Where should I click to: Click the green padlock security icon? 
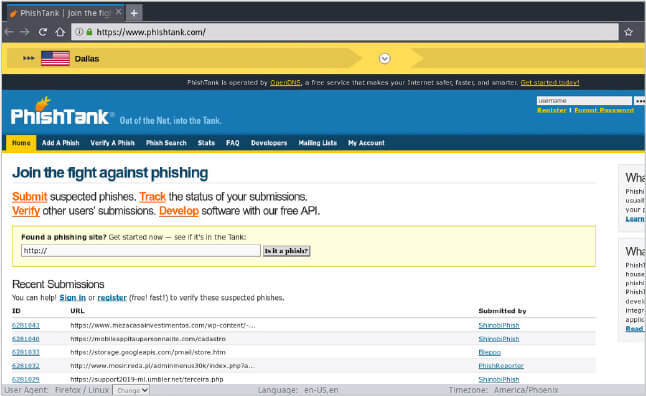pos(89,32)
